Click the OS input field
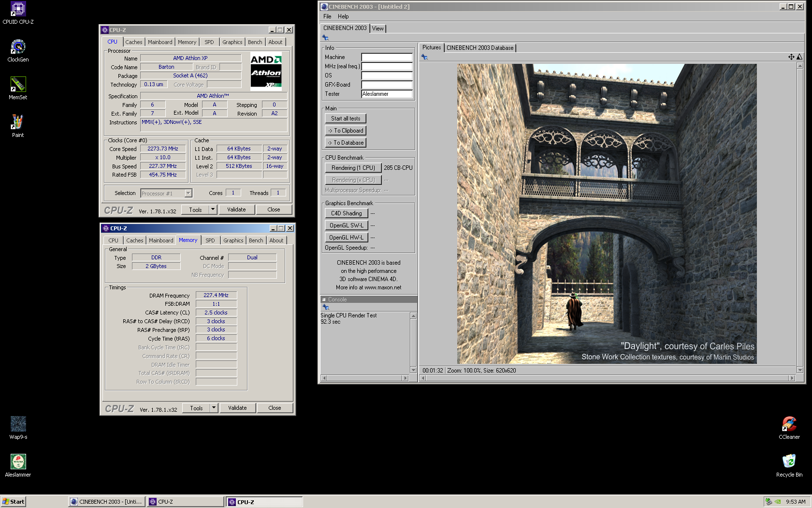The height and width of the screenshot is (508, 812). pos(387,75)
